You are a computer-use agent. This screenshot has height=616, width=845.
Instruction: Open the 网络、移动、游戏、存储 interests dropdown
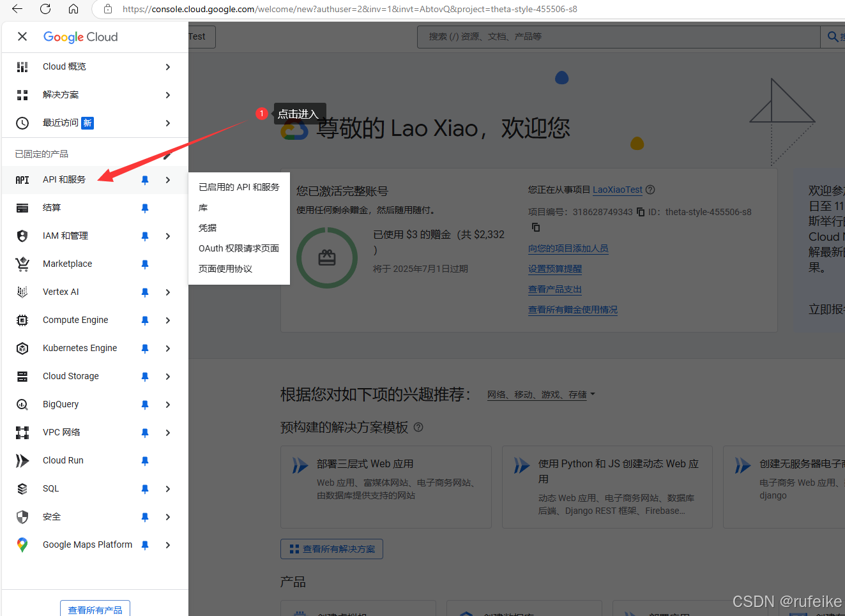[x=541, y=394]
